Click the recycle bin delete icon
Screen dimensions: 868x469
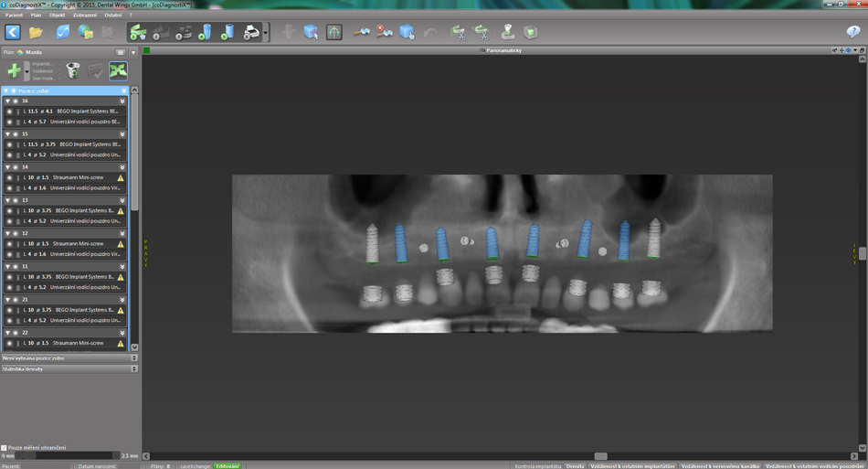click(x=72, y=70)
